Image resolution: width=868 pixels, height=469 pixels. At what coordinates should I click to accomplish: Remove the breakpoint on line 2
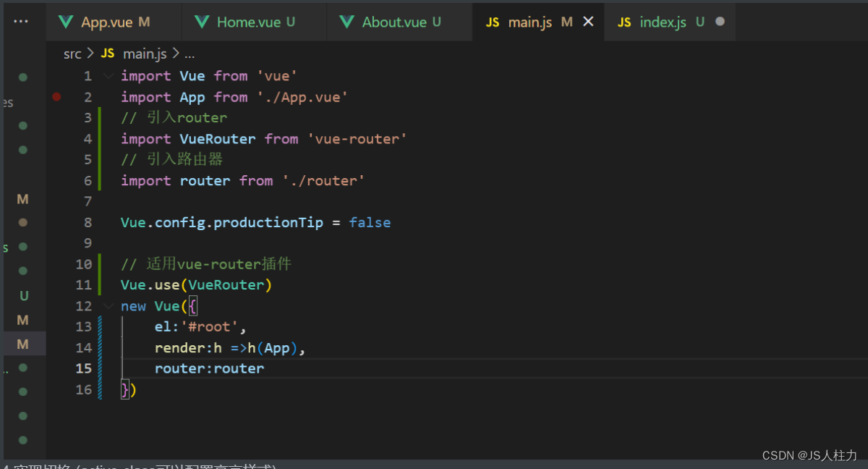coord(56,97)
